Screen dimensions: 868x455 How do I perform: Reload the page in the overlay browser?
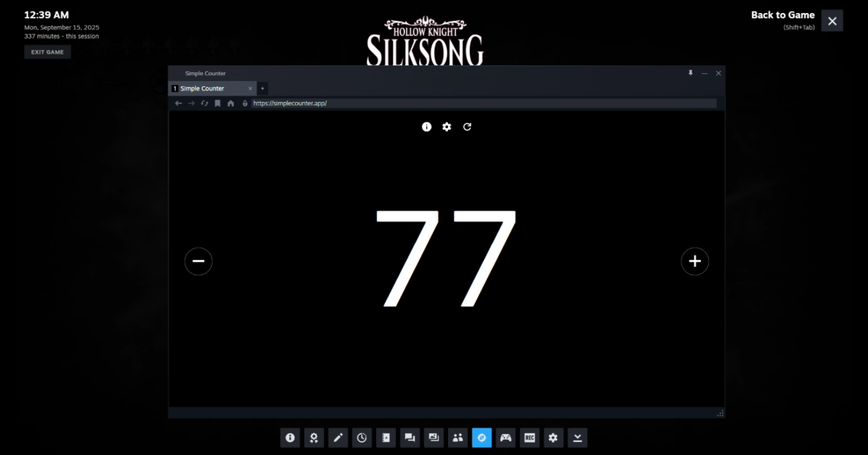pos(204,104)
